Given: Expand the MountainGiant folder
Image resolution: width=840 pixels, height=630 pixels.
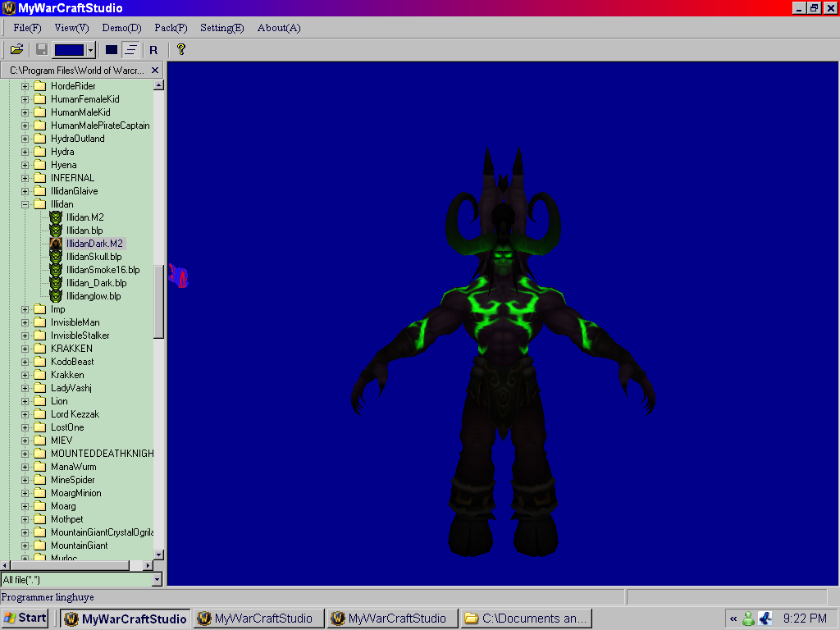Looking at the screenshot, I should pos(25,546).
